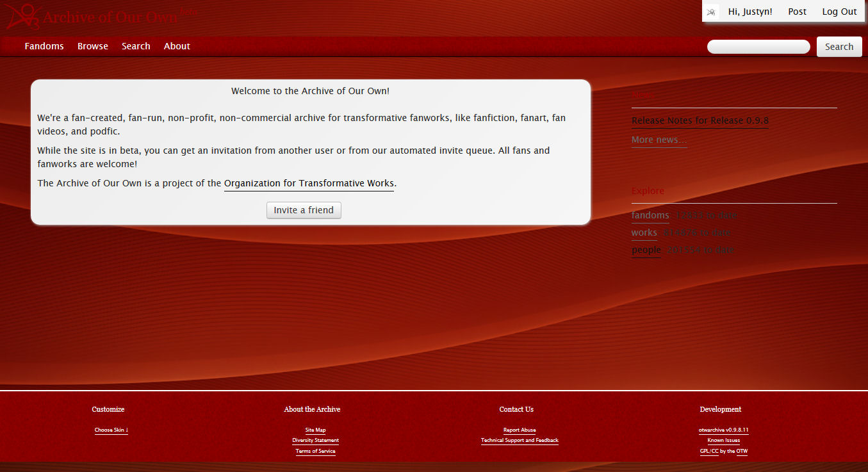
Task: Focus the site search text field
Action: 758,47
